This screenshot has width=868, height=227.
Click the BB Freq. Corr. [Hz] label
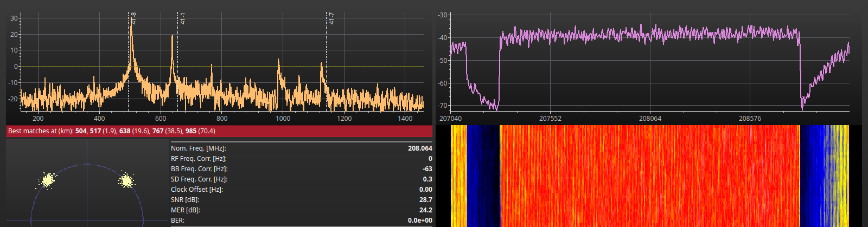tap(199, 169)
